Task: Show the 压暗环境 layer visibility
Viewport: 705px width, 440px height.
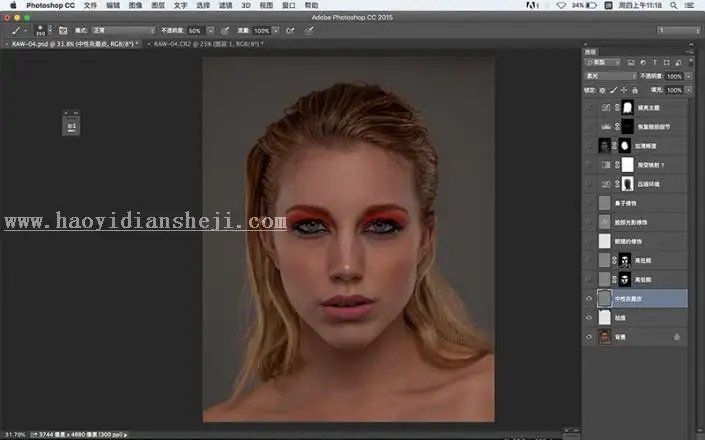Action: 589,184
